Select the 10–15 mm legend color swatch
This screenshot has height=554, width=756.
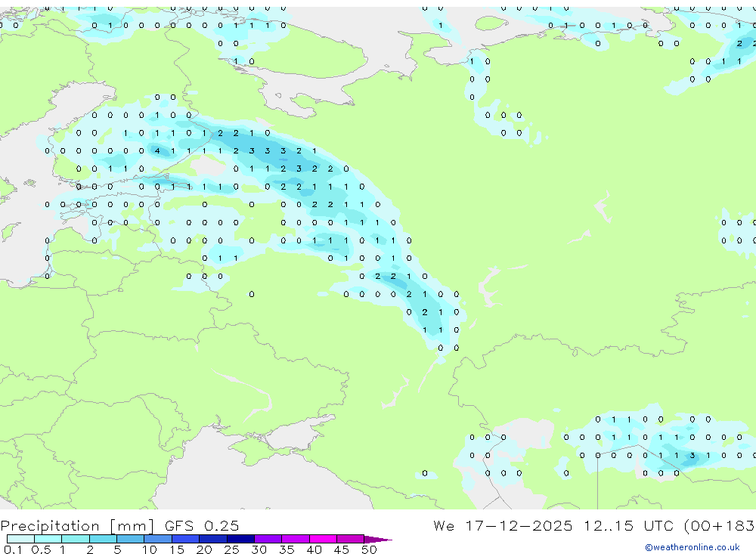[158, 539]
